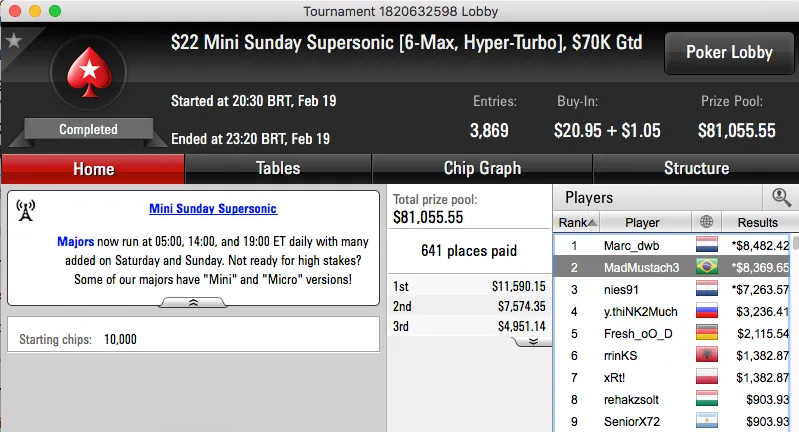Screen dimensions: 799x432
Task: Click the Brazil flag beside MadMustach3
Action: coord(708,267)
